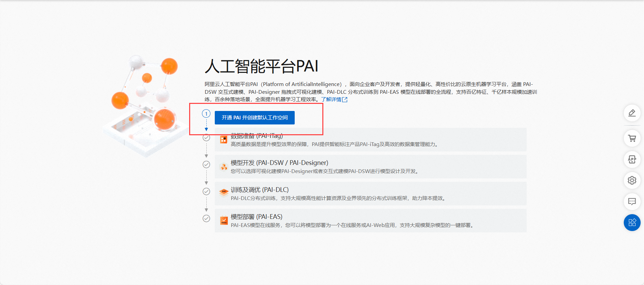Click the check circle beside 训练及调优
Image resolution: width=644 pixels, height=285 pixels.
pos(206,191)
